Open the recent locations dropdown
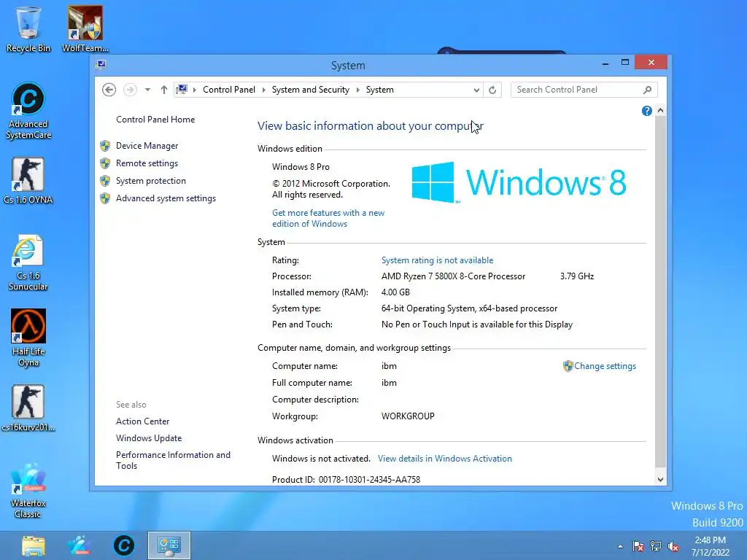747x560 pixels. [147, 90]
